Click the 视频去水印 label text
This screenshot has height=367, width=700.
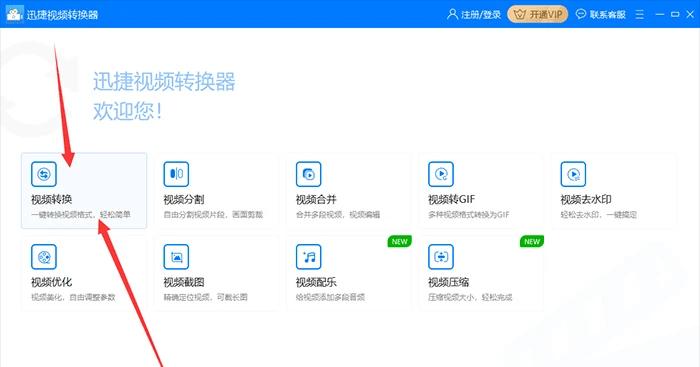click(x=586, y=200)
